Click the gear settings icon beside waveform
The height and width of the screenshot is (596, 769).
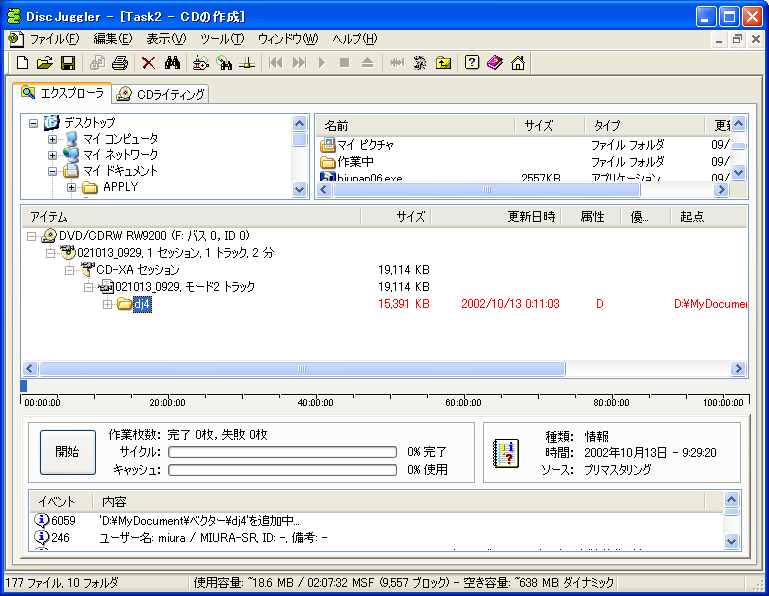pyautogui.click(x=420, y=63)
